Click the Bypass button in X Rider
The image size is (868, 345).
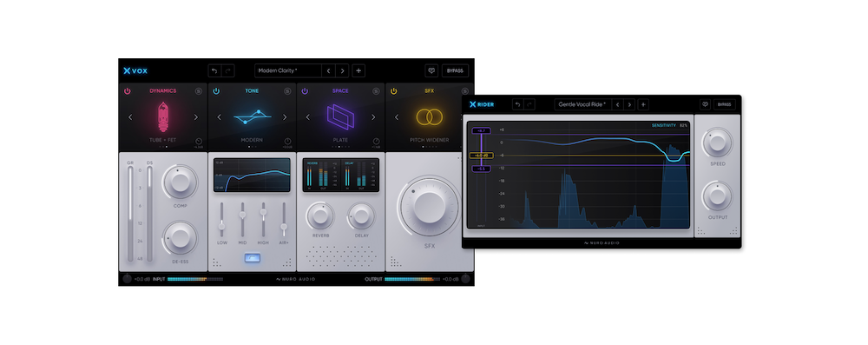pos(724,104)
